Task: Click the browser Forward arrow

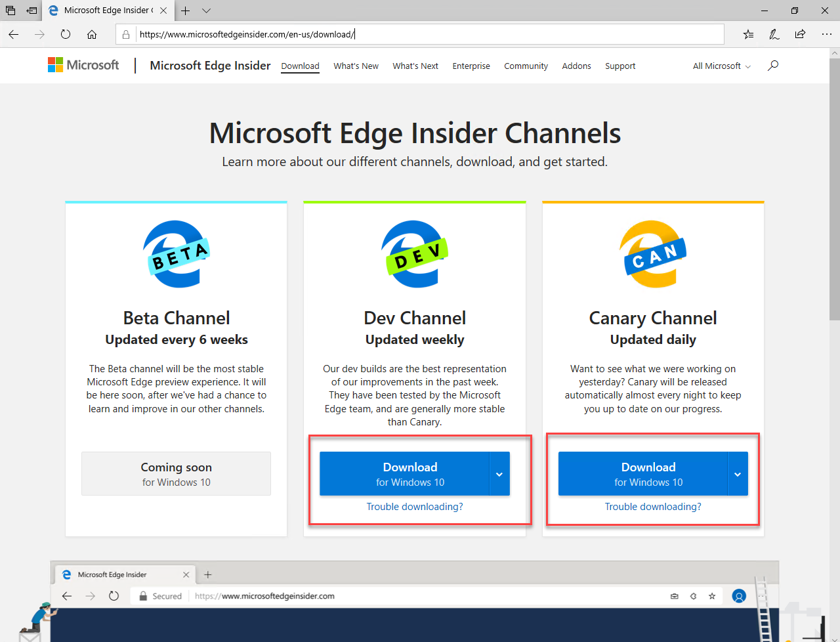Action: pyautogui.click(x=39, y=34)
